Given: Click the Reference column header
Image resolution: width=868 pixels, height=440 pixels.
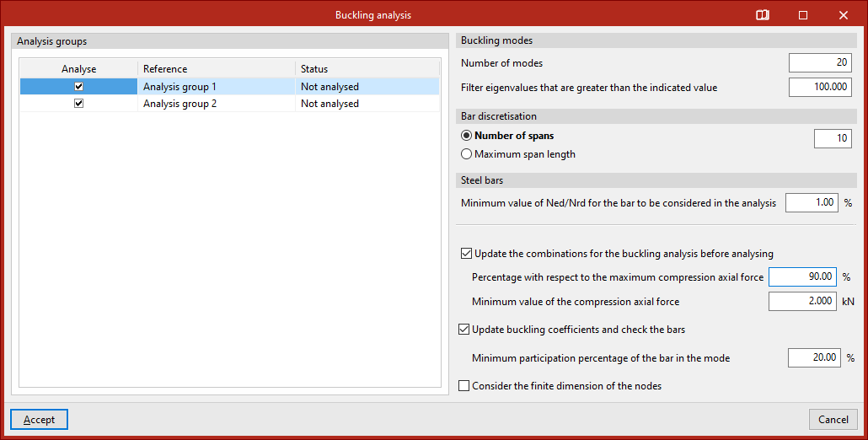Looking at the screenshot, I should point(217,69).
